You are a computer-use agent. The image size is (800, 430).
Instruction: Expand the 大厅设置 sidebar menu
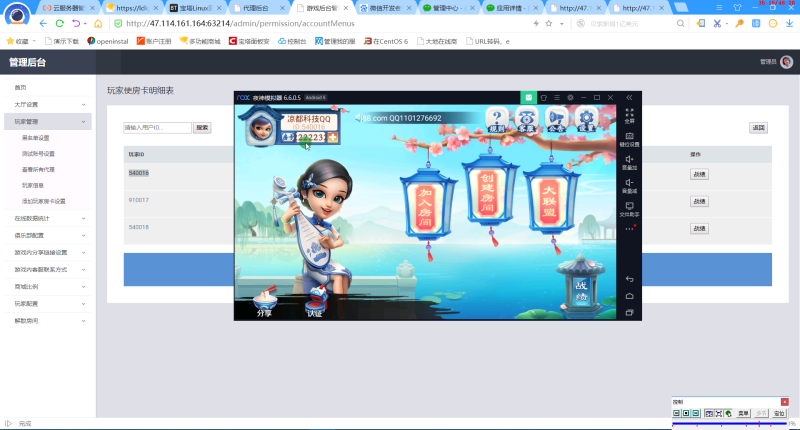pyautogui.click(x=48, y=104)
